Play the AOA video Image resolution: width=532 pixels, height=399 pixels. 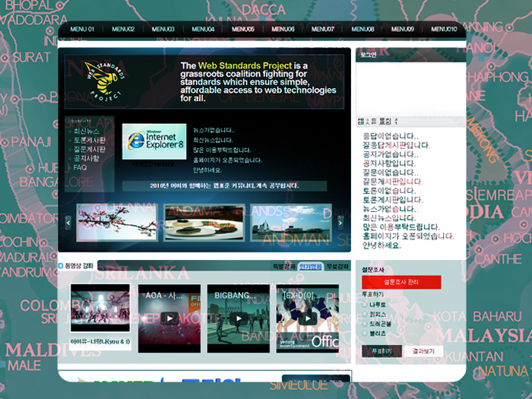click(169, 318)
